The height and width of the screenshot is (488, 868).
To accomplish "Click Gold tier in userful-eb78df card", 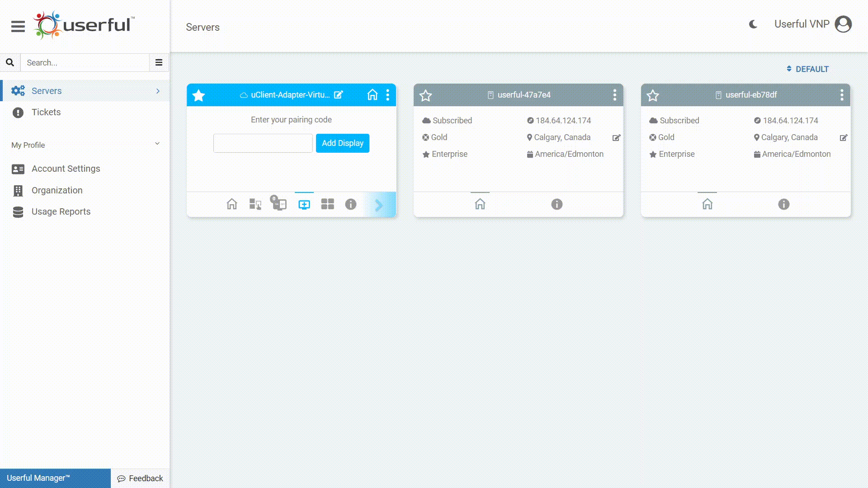I will click(x=666, y=137).
